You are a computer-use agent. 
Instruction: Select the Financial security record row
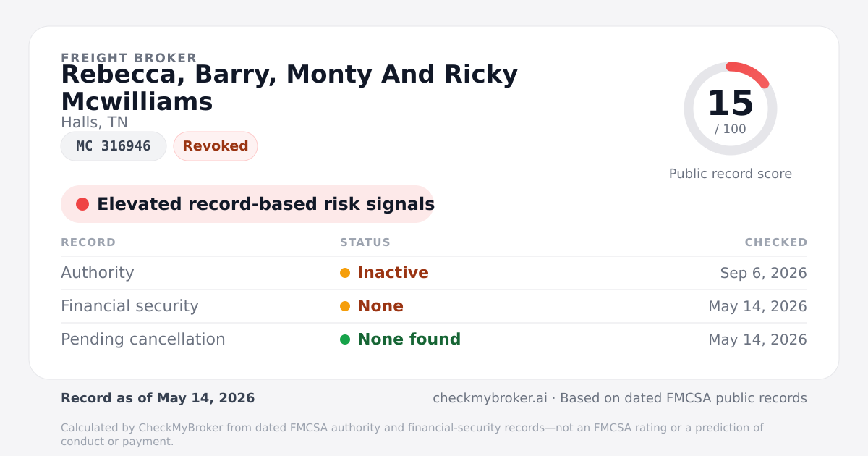coord(434,306)
